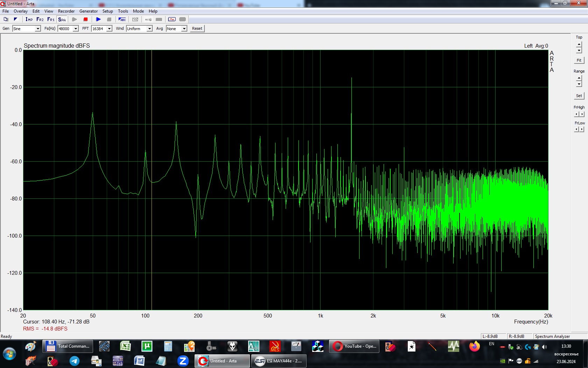The image size is (588, 368).
Task: Click the RMS = -14.8 dBFS readout
Action: pyautogui.click(x=45, y=329)
